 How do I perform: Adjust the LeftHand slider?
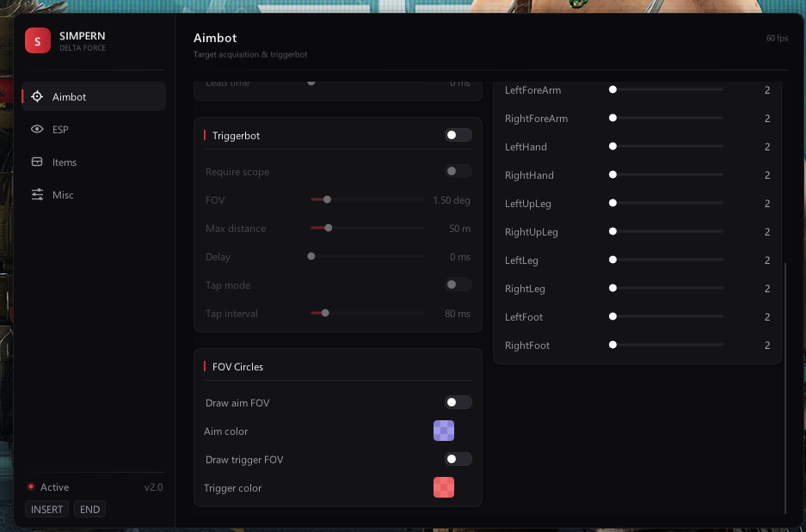pyautogui.click(x=667, y=146)
